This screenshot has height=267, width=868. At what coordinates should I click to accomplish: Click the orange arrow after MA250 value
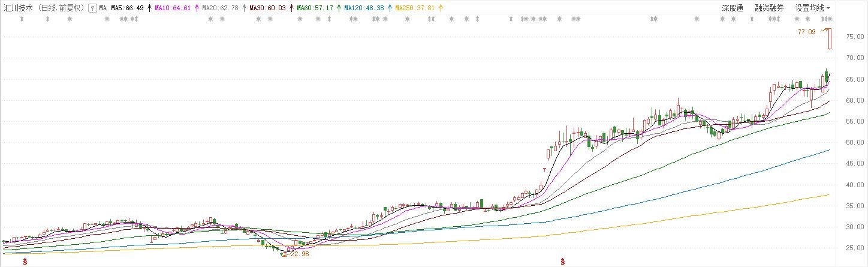[x=441, y=8]
